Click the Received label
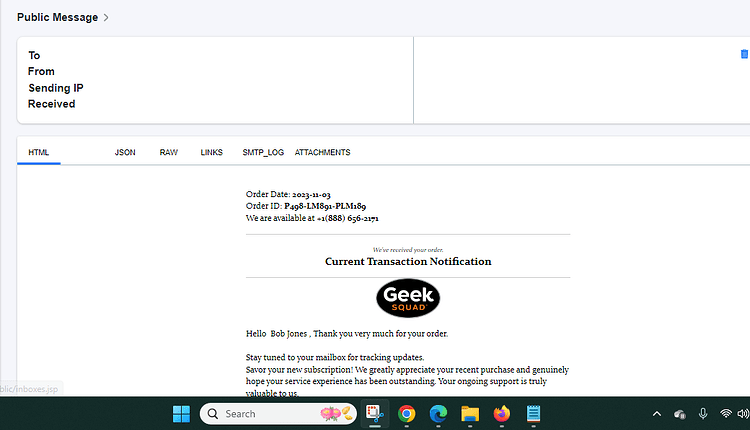This screenshot has height=430, width=750. [51, 104]
